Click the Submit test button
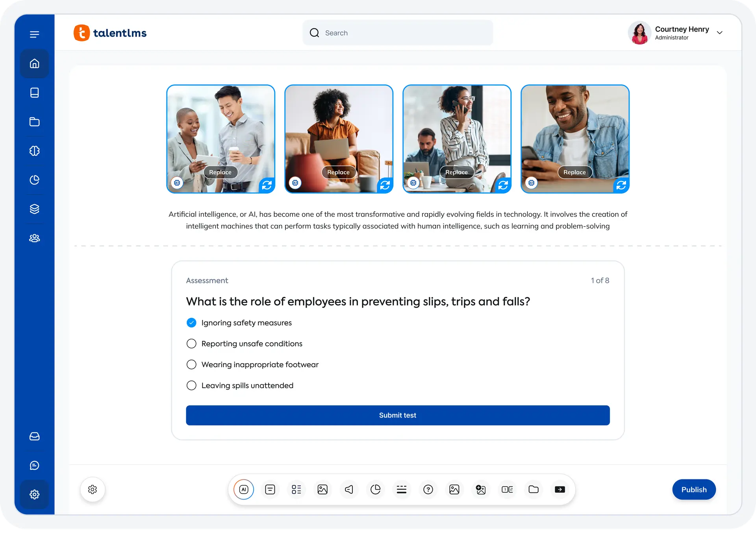Viewport: 756px width, 533px height. click(398, 415)
